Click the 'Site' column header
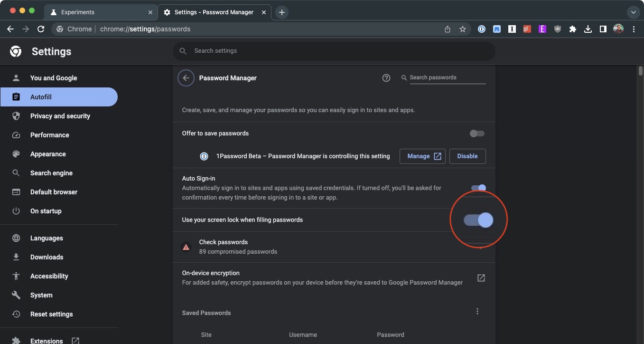This screenshot has width=644, height=344. point(206,335)
